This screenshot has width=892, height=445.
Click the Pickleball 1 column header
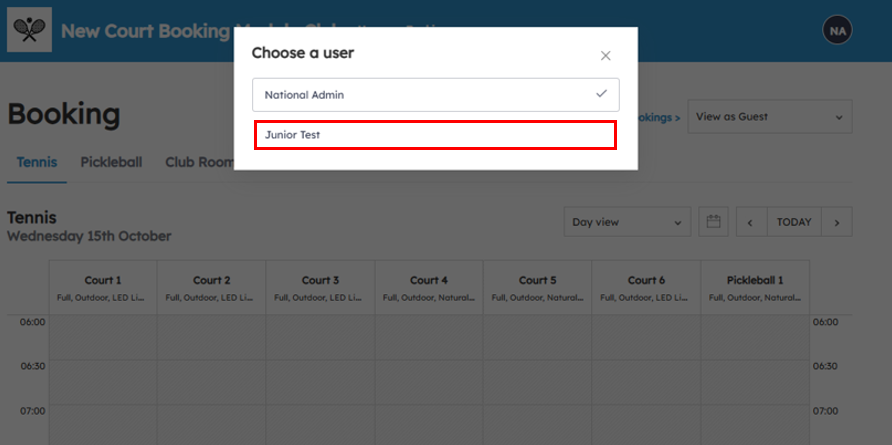coord(754,288)
